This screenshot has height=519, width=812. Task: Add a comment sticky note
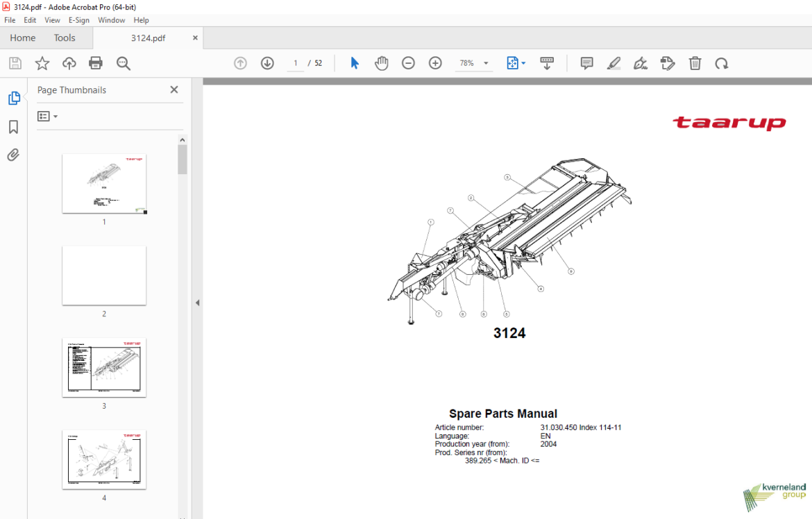coord(586,63)
